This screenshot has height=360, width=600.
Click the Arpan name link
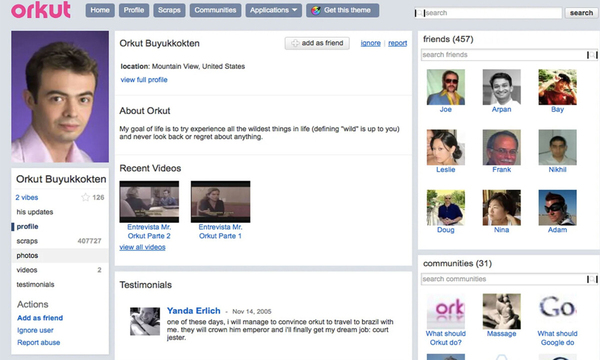tap(502, 109)
